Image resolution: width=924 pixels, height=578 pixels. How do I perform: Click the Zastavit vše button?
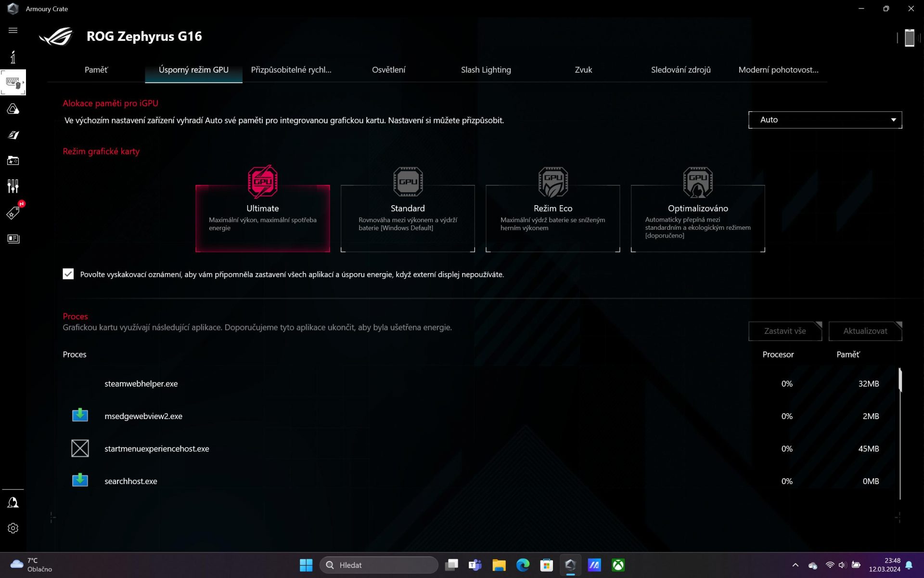pos(785,331)
